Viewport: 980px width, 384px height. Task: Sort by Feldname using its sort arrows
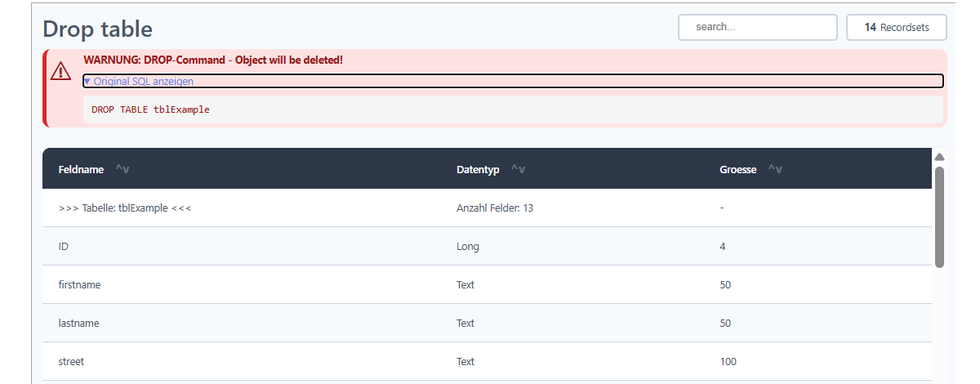122,169
